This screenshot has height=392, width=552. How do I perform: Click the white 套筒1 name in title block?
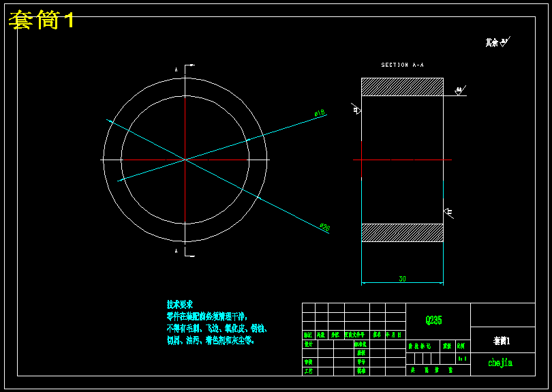pyautogui.click(x=502, y=341)
